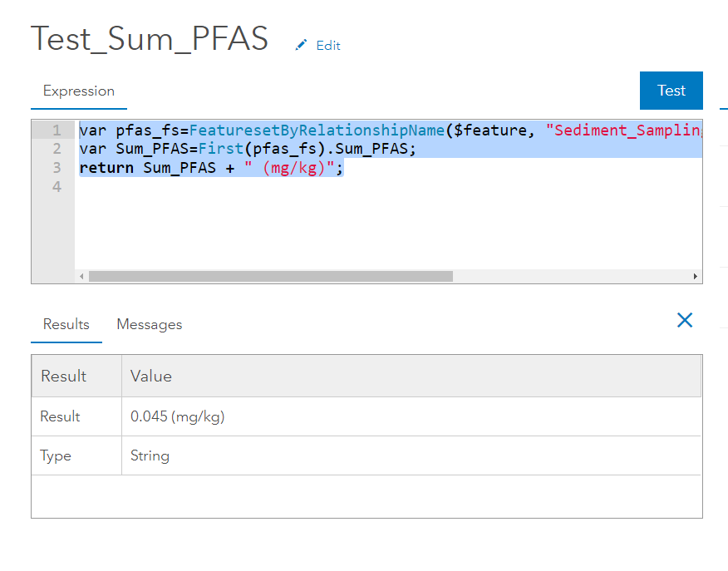Click the pencil icon beside Edit
The image size is (728, 571).
[301, 45]
